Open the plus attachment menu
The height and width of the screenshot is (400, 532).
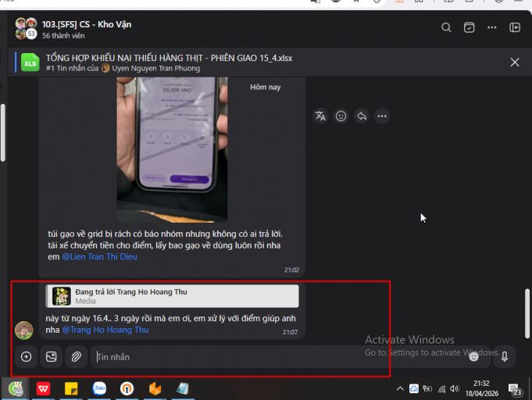pyautogui.click(x=26, y=356)
